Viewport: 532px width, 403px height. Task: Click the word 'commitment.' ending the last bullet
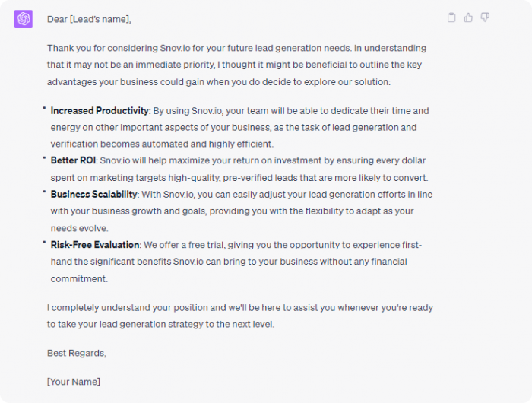79,279
